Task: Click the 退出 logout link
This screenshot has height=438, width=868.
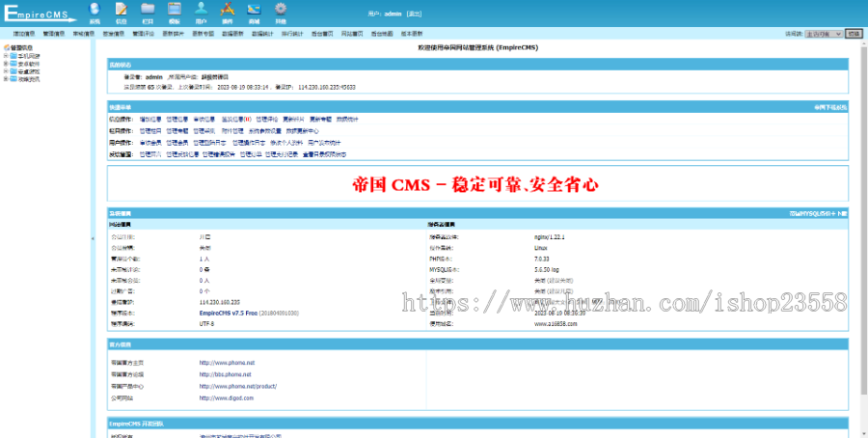Action: [x=414, y=14]
